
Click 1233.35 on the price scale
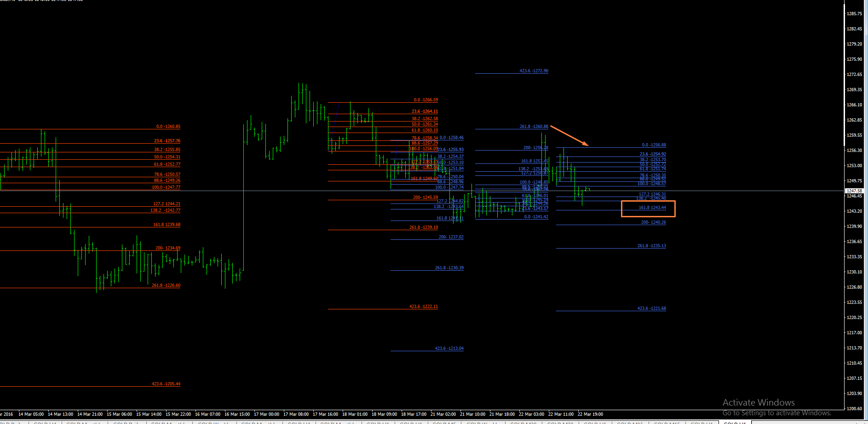pos(855,257)
